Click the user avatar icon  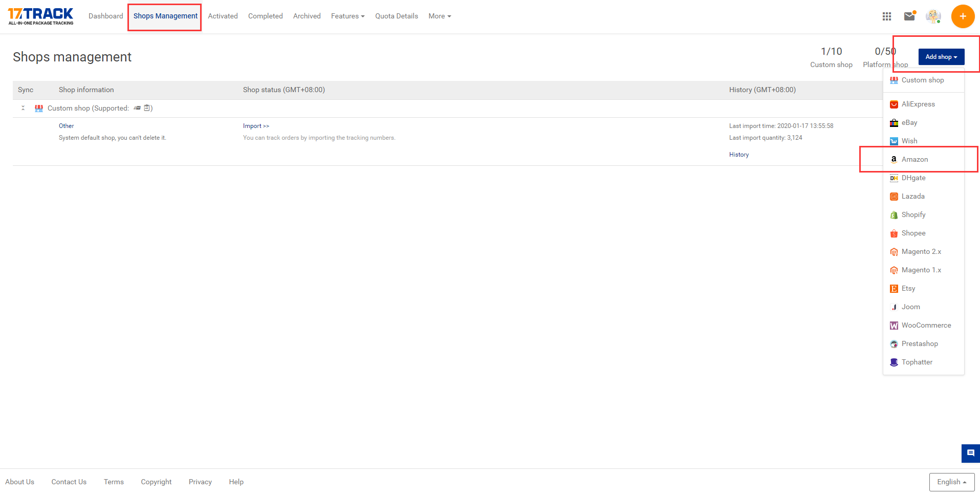[933, 16]
